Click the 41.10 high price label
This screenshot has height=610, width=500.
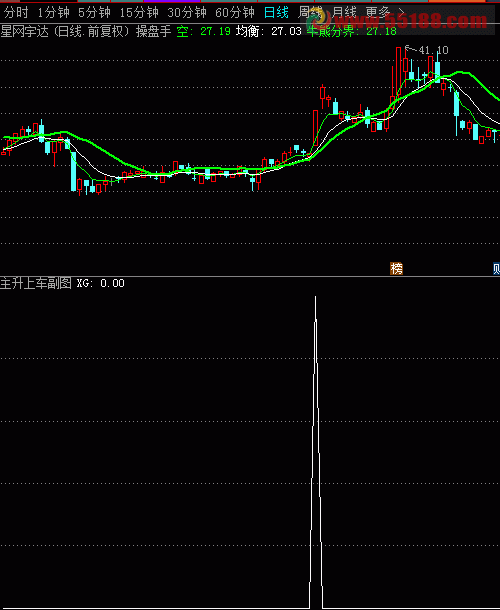tap(433, 50)
